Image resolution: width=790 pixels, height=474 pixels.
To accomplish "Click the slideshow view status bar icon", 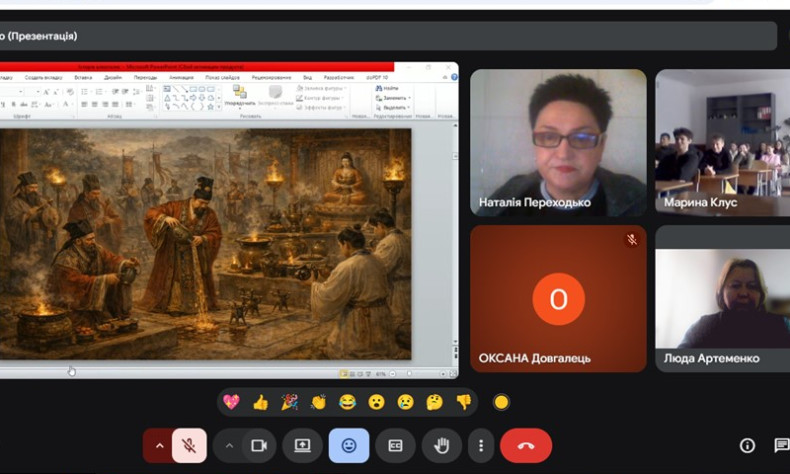I will click(x=368, y=374).
